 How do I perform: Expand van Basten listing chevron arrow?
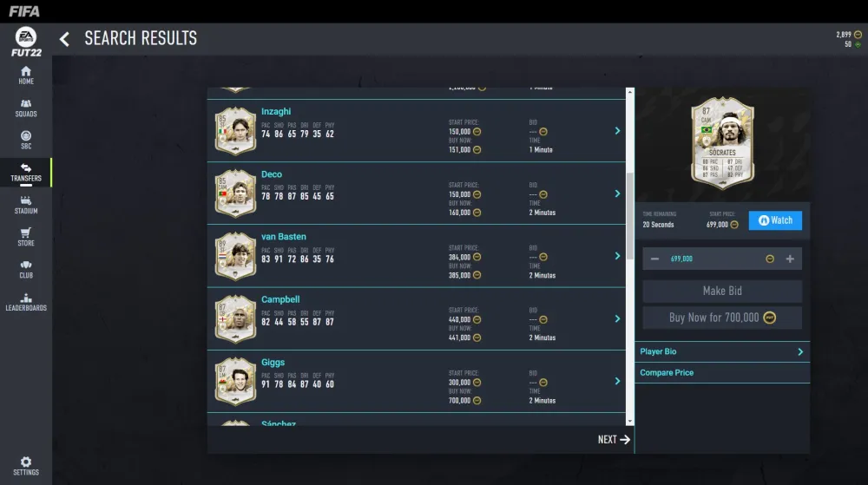(617, 256)
